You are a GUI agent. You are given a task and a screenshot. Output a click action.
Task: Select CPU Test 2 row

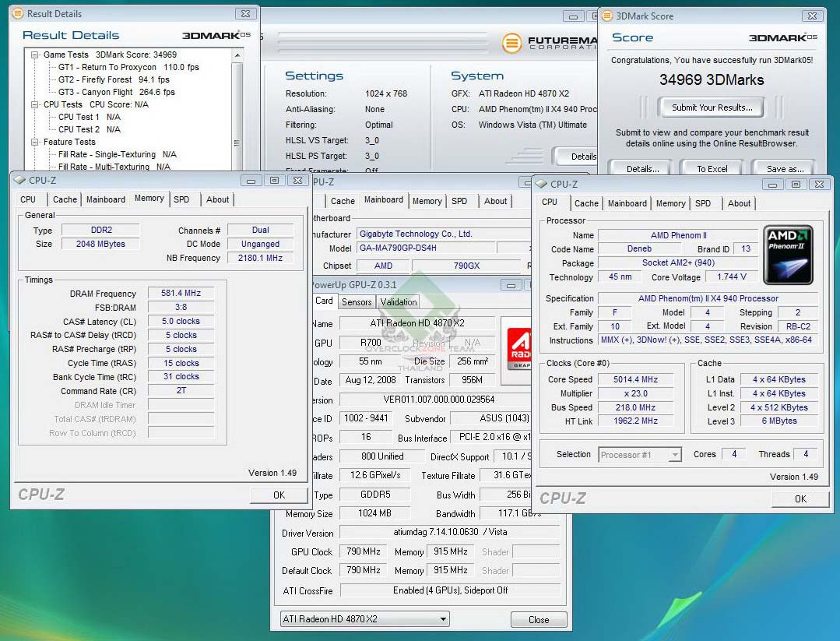(89, 129)
